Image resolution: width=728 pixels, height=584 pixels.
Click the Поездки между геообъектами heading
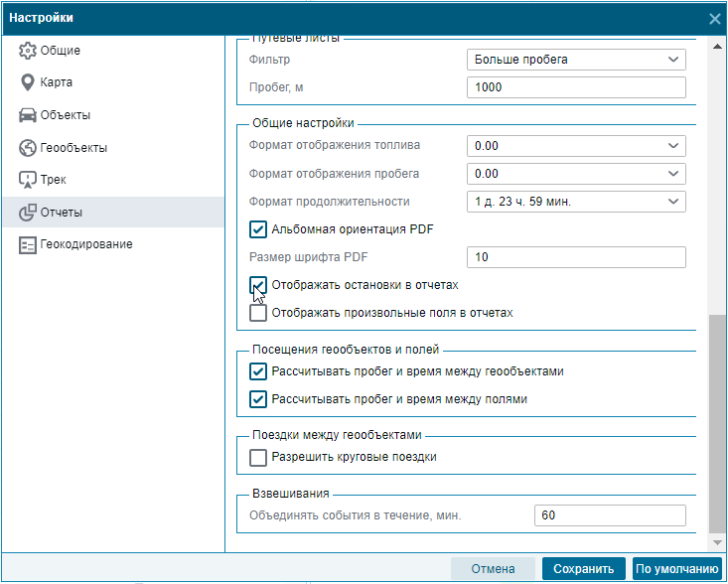coord(337,435)
